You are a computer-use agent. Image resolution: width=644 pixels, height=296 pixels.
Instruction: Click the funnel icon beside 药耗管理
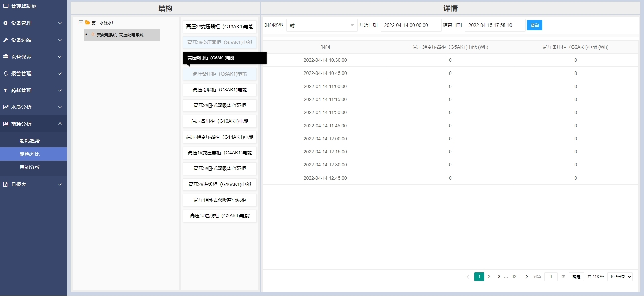[x=5, y=90]
